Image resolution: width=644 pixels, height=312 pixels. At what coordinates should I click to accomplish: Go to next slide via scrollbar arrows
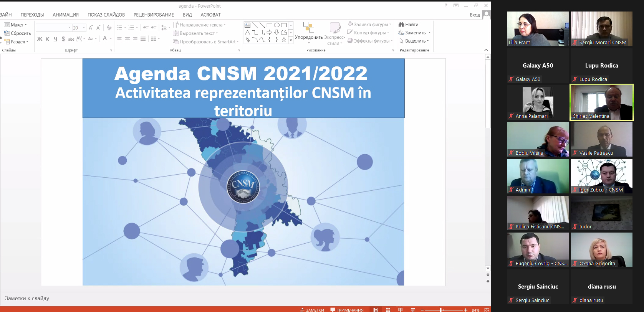pos(488,281)
